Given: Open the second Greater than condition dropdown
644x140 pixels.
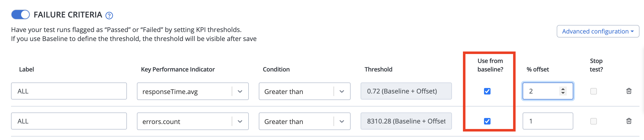Looking at the screenshot, I should (304, 121).
